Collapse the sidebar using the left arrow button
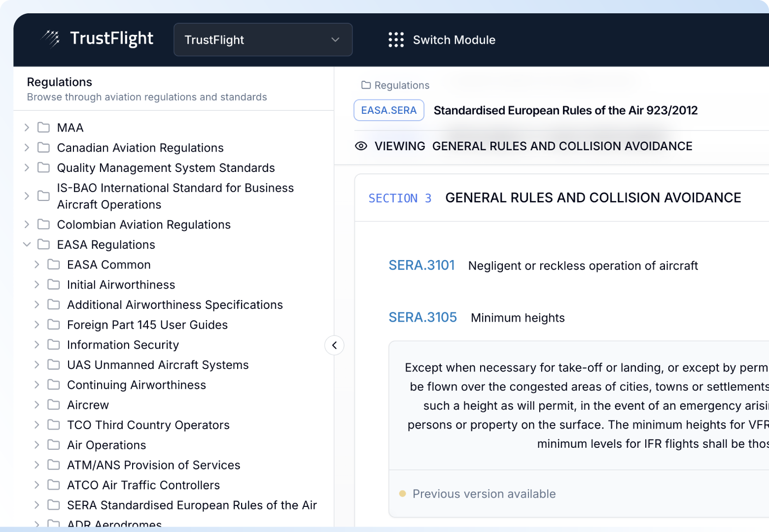The image size is (769, 532). click(x=334, y=345)
